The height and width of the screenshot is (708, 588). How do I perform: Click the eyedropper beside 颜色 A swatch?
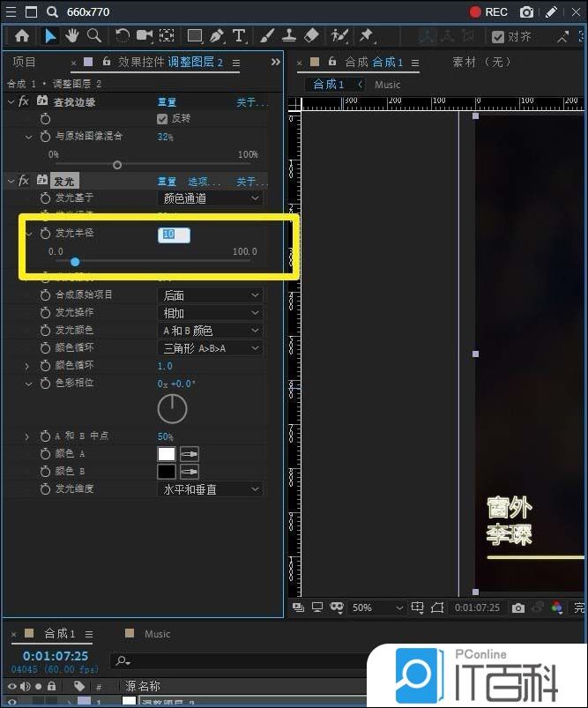pyautogui.click(x=190, y=454)
